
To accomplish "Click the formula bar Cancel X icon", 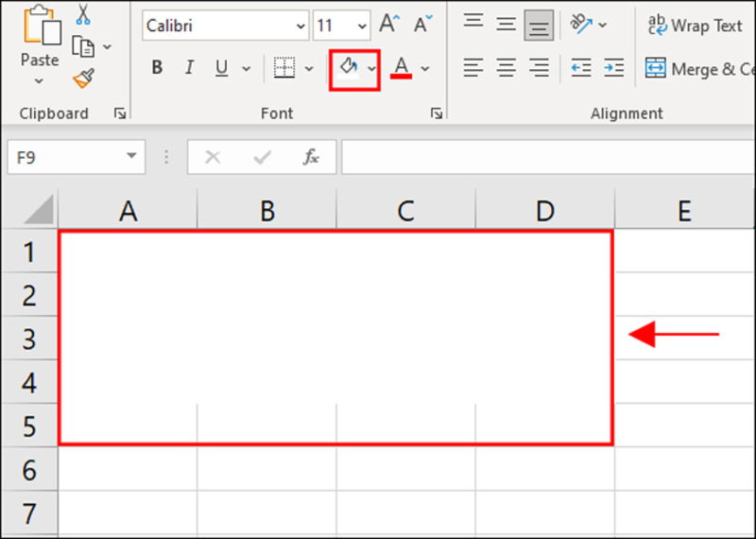I will pos(213,157).
